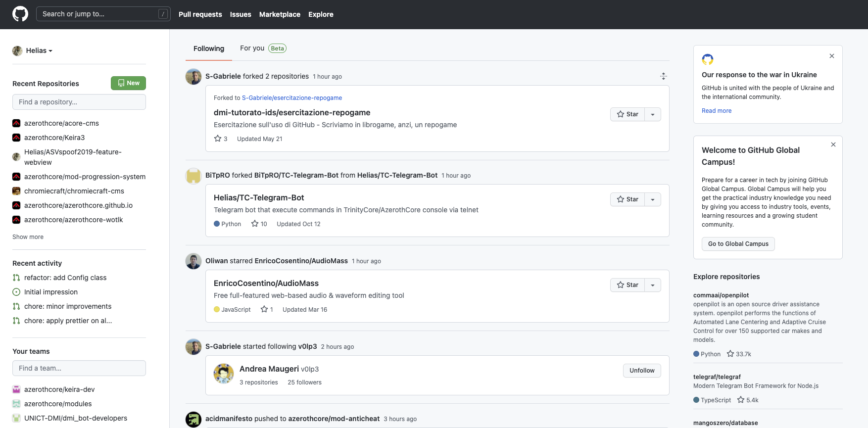Star Helias/TC-Telegram-Bot repository

coord(627,199)
